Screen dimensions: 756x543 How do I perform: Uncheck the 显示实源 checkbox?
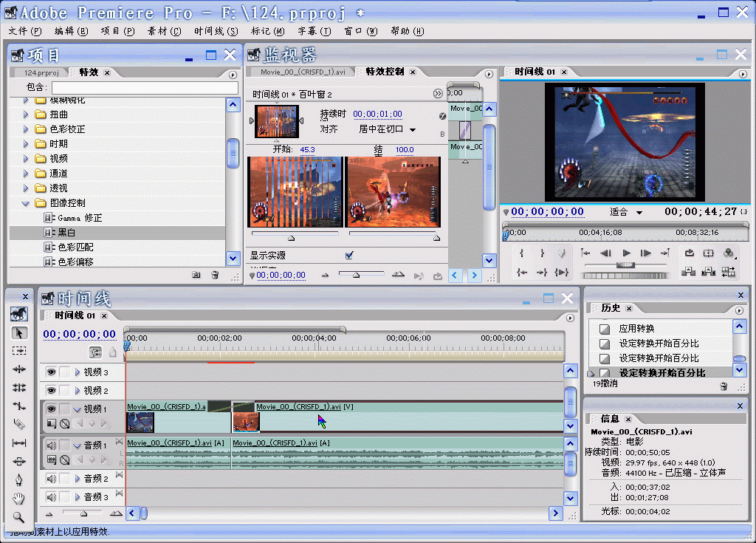(x=349, y=256)
